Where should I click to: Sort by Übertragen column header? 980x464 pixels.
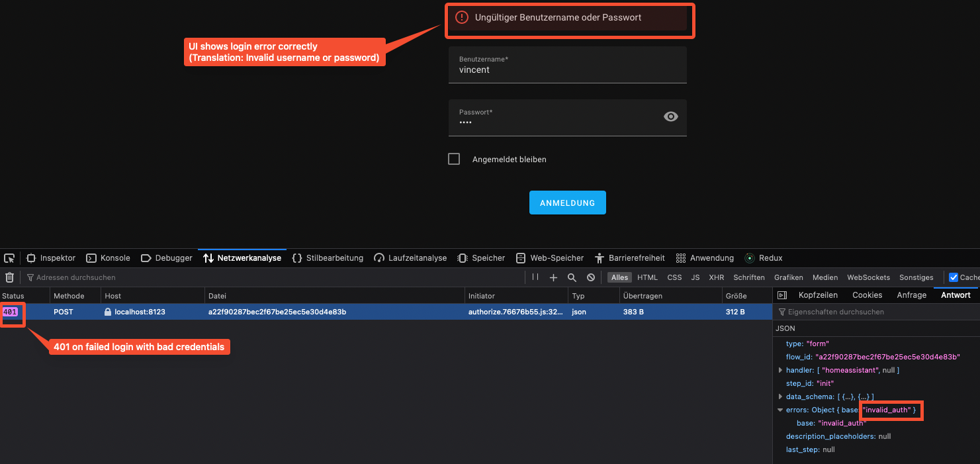(671, 296)
